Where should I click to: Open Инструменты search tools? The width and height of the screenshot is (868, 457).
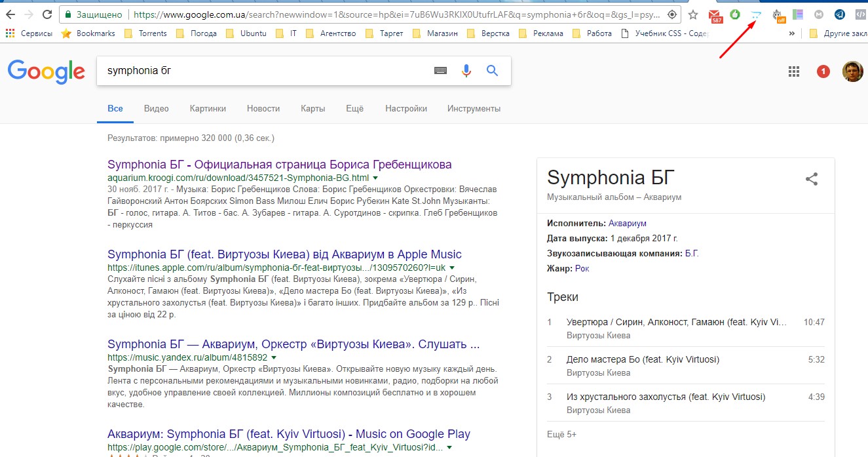pos(474,108)
